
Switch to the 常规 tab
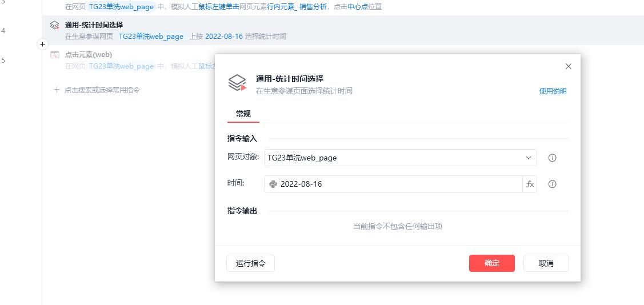click(x=243, y=114)
